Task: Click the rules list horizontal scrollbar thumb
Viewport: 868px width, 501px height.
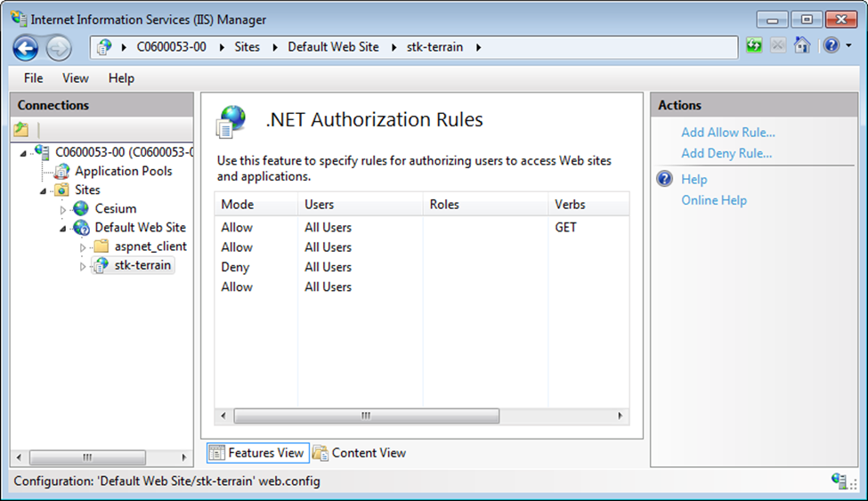Action: click(x=367, y=416)
